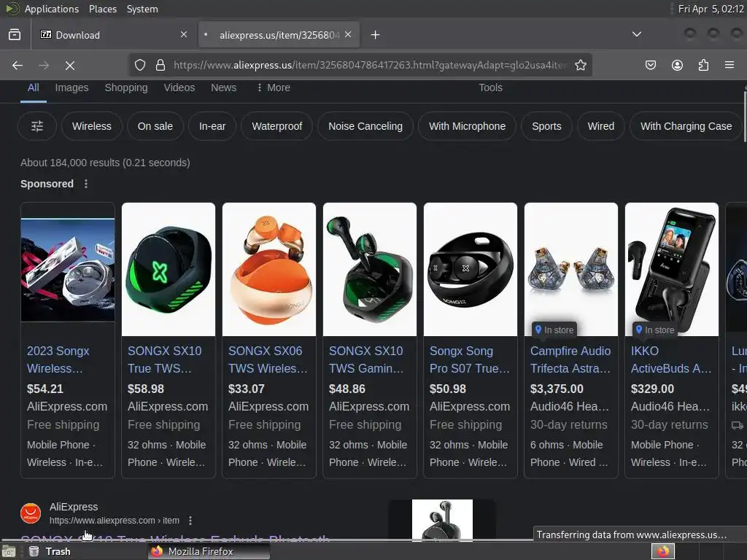Open the Firefox account icon
This screenshot has height=560, width=747.
click(x=677, y=65)
